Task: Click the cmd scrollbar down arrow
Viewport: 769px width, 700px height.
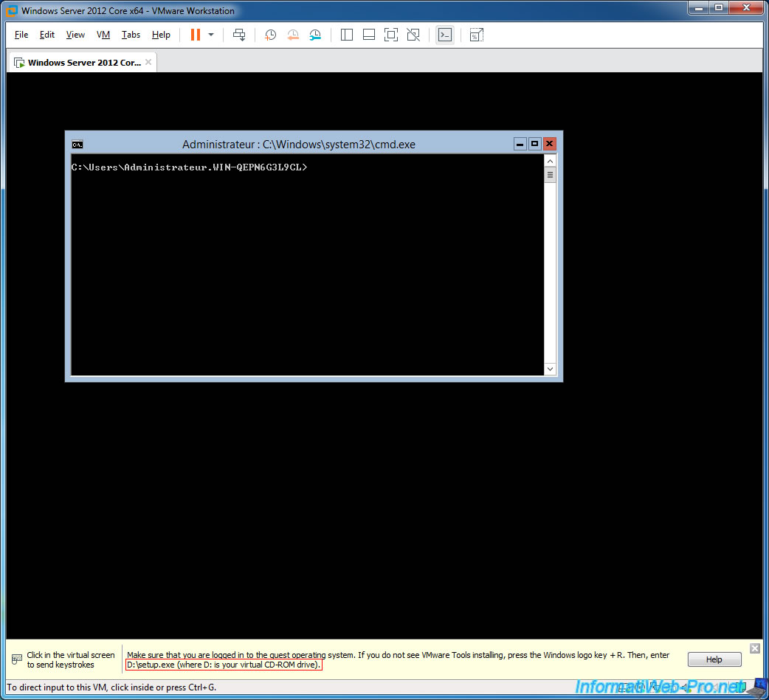Action: (x=551, y=369)
